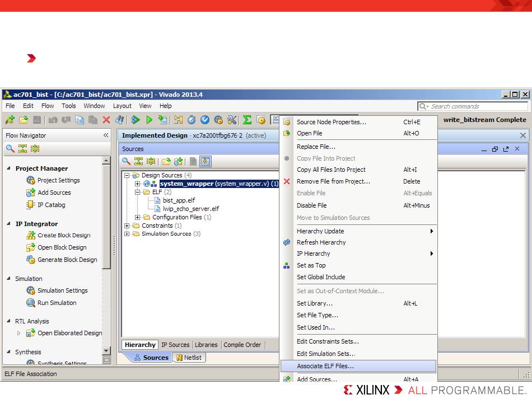
Task: Click the open file folder icon in Sources toolbar
Action: coord(166,161)
